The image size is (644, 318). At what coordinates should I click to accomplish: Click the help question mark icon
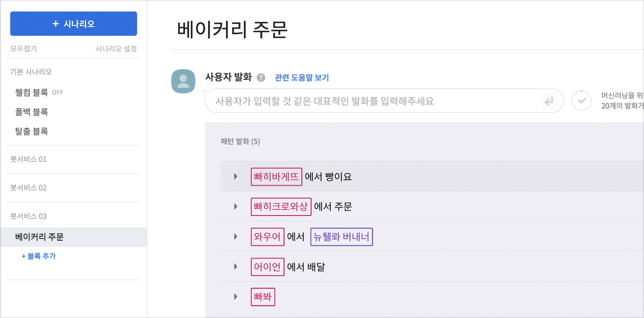[x=261, y=78]
